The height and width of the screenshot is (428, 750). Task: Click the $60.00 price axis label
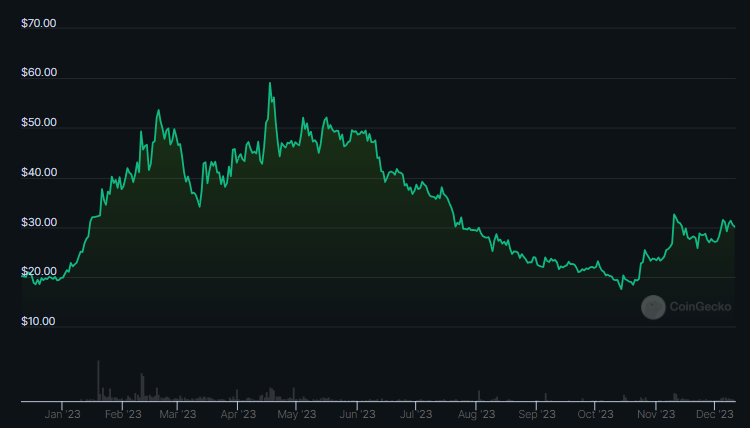[x=39, y=72]
